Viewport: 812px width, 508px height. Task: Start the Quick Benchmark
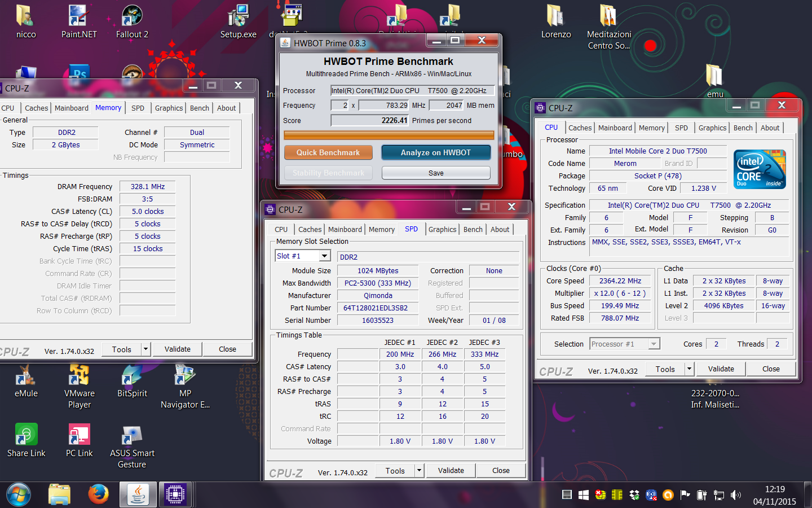[328, 152]
